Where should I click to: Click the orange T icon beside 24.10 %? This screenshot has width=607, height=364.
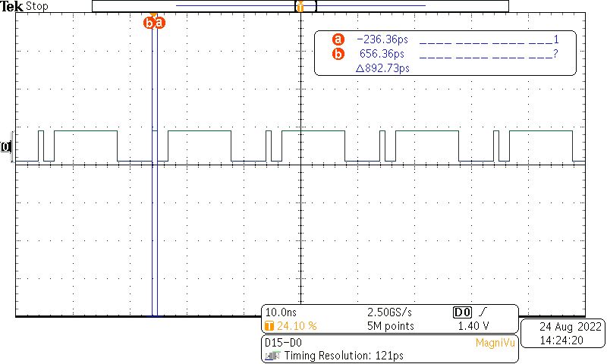tap(268, 326)
